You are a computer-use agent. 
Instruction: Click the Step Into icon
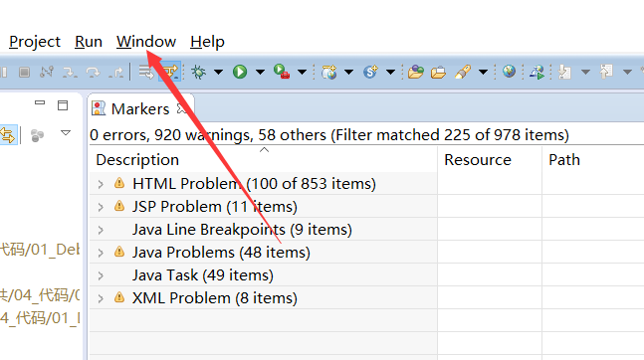tap(70, 73)
